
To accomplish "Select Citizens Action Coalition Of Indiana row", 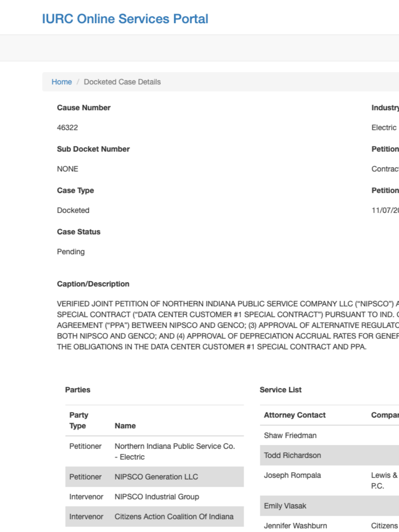I will pos(154,517).
